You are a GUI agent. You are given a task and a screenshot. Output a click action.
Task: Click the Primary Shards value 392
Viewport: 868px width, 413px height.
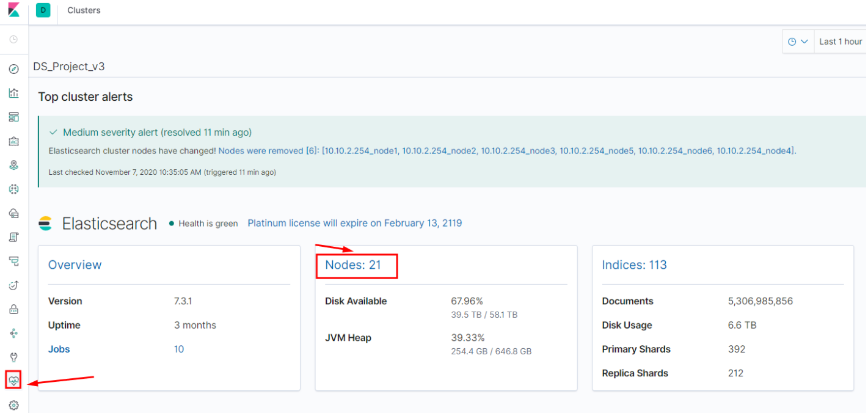tap(737, 349)
